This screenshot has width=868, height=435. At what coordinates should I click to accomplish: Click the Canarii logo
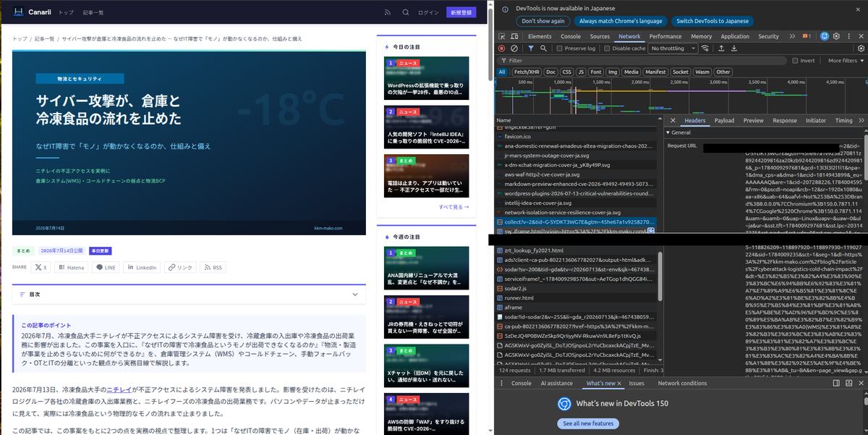pos(30,12)
